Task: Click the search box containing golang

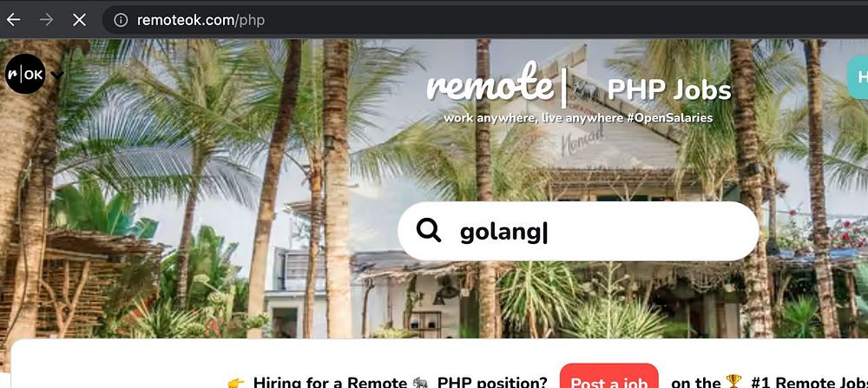Action: pyautogui.click(x=578, y=232)
